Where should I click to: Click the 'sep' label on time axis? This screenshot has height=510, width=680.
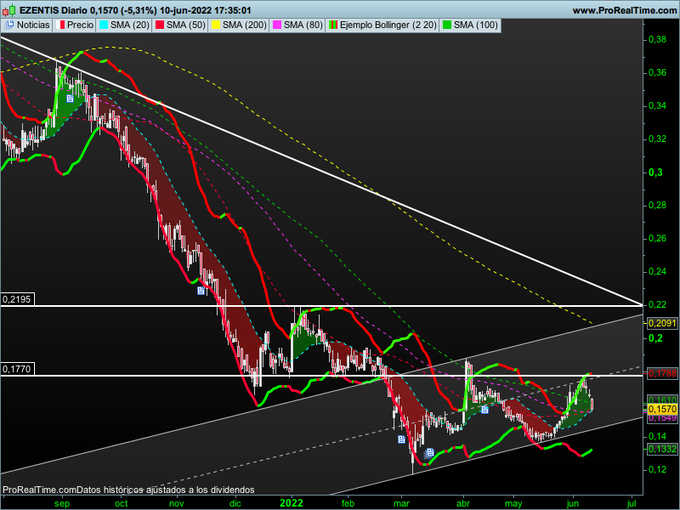click(62, 503)
